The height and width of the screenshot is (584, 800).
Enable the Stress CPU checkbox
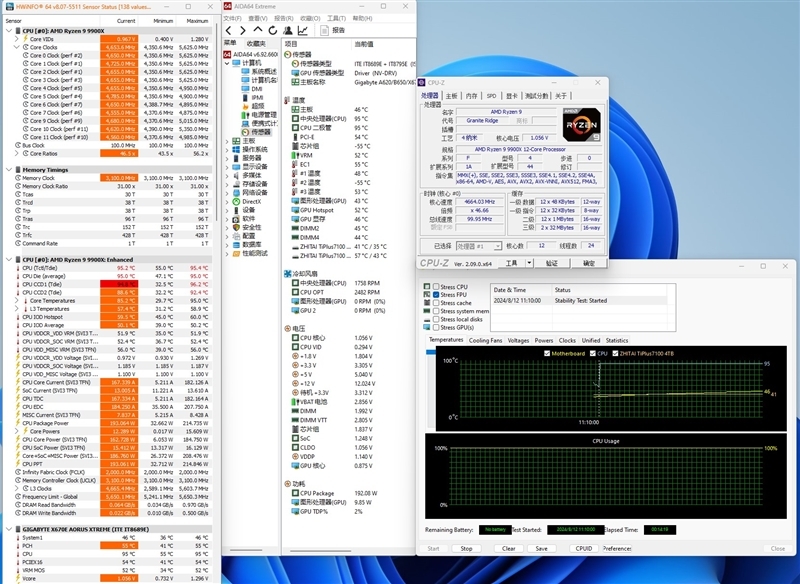435,287
